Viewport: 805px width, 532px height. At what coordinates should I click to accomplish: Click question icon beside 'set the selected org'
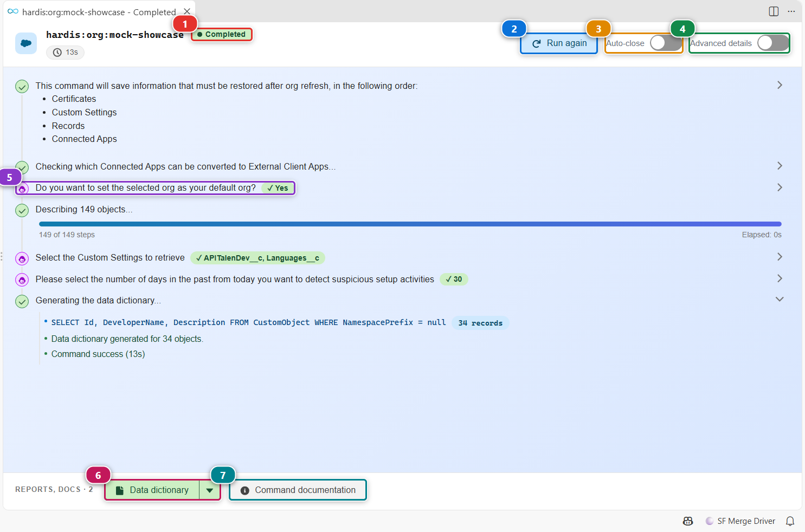point(22,189)
